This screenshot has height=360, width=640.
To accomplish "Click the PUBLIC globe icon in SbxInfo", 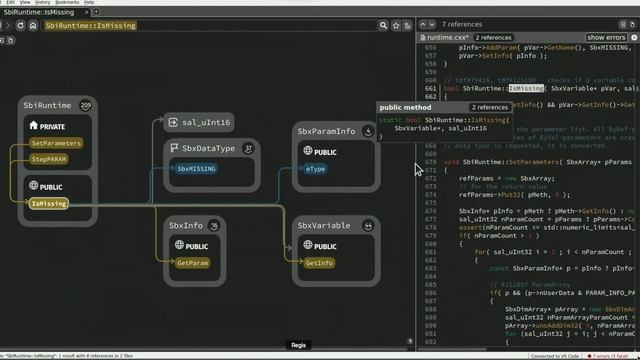I will 179,245.
